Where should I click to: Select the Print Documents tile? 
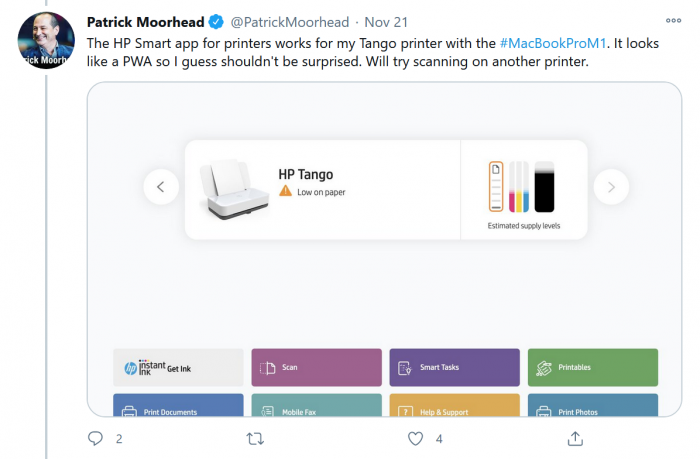pos(178,407)
